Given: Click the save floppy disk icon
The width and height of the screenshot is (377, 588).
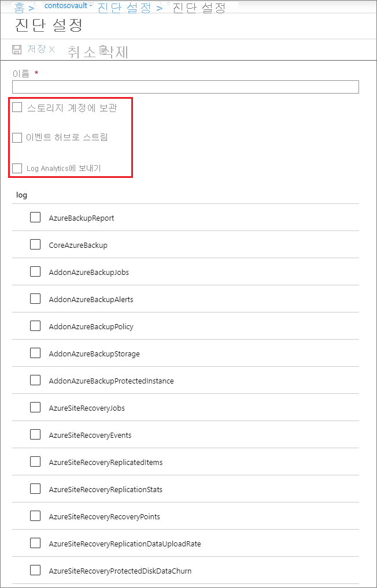Looking at the screenshot, I should (x=17, y=50).
